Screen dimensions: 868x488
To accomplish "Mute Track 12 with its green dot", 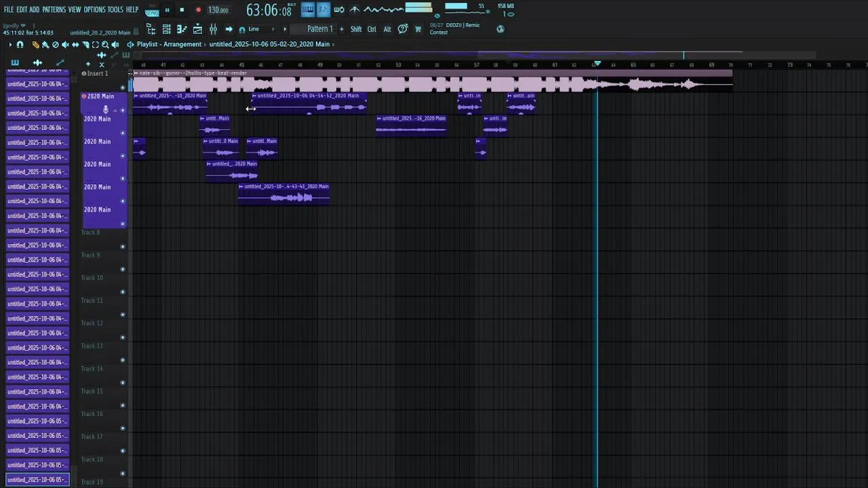I will (123, 337).
